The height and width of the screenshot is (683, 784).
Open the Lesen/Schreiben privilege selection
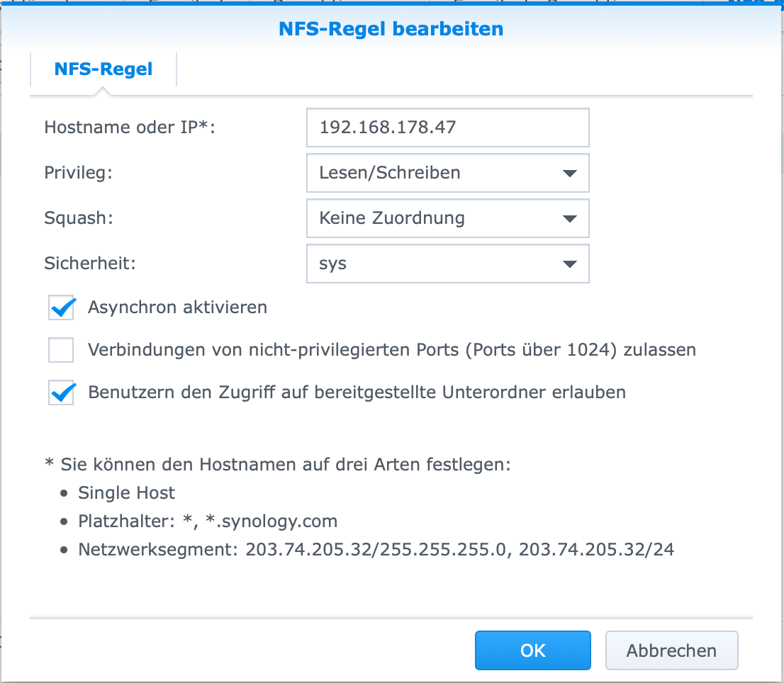436,173
